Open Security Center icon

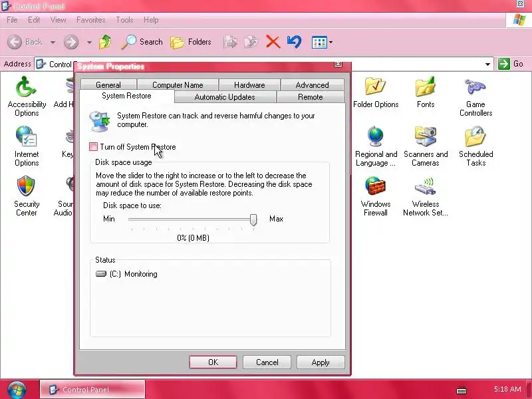click(27, 196)
